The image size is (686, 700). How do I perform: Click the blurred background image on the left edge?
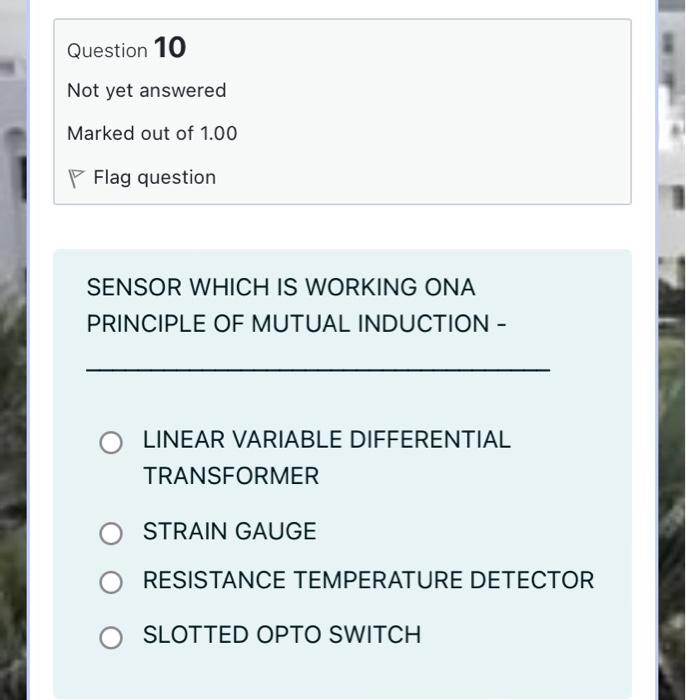pyautogui.click(x=13, y=350)
